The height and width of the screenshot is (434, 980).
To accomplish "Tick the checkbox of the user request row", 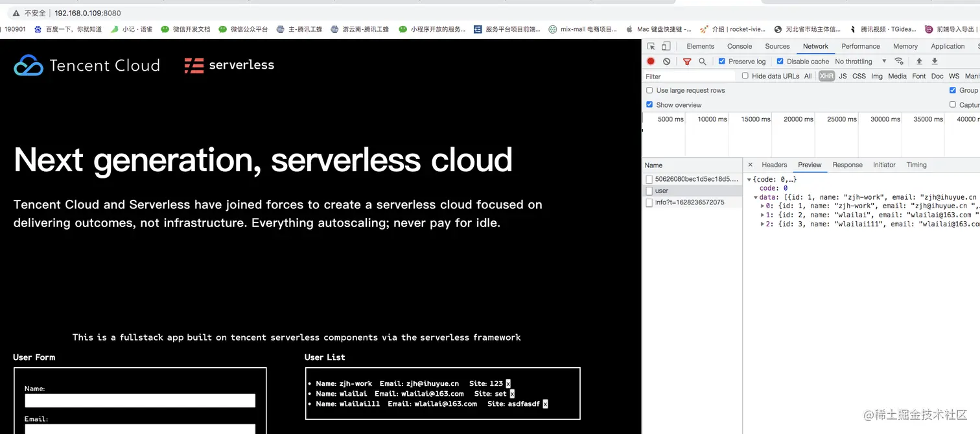I will (649, 191).
